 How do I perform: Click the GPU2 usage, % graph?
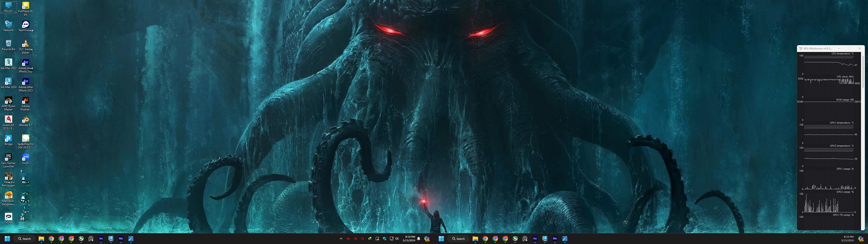(x=829, y=202)
